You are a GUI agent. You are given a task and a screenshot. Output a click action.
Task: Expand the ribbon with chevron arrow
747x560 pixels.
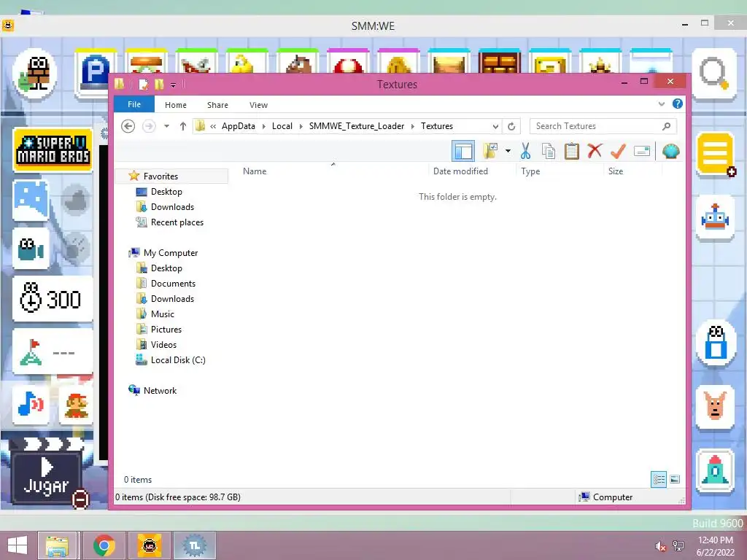tap(661, 104)
